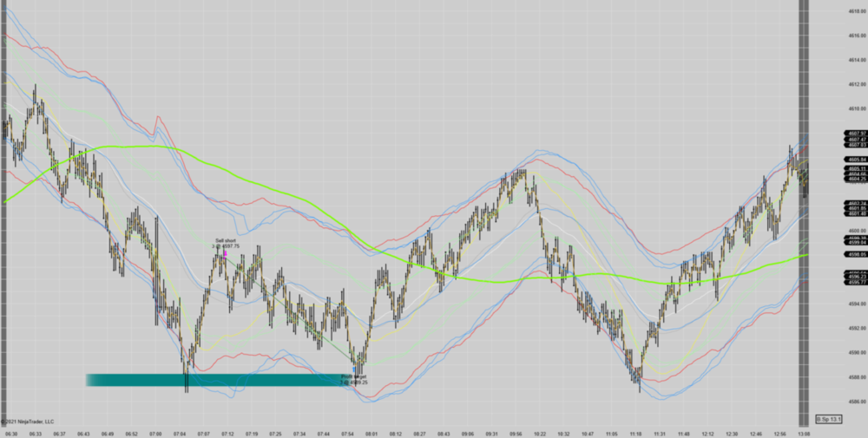The width and height of the screenshot is (868, 438).
Task: Select the Profit target execution label
Action: [353, 379]
